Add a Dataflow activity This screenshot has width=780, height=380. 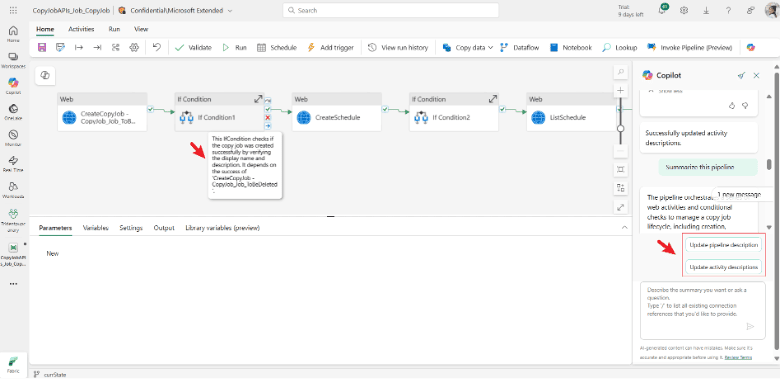pyautogui.click(x=519, y=48)
